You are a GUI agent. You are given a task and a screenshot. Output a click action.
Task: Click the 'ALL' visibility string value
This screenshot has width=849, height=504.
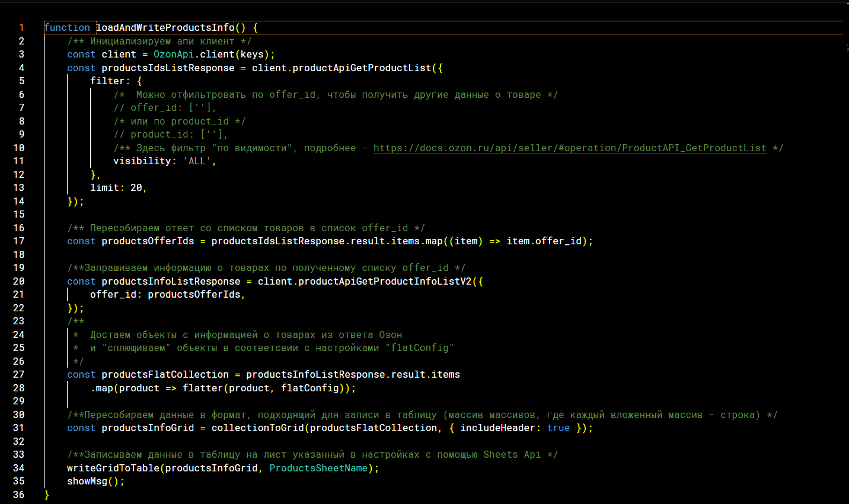[x=197, y=161]
